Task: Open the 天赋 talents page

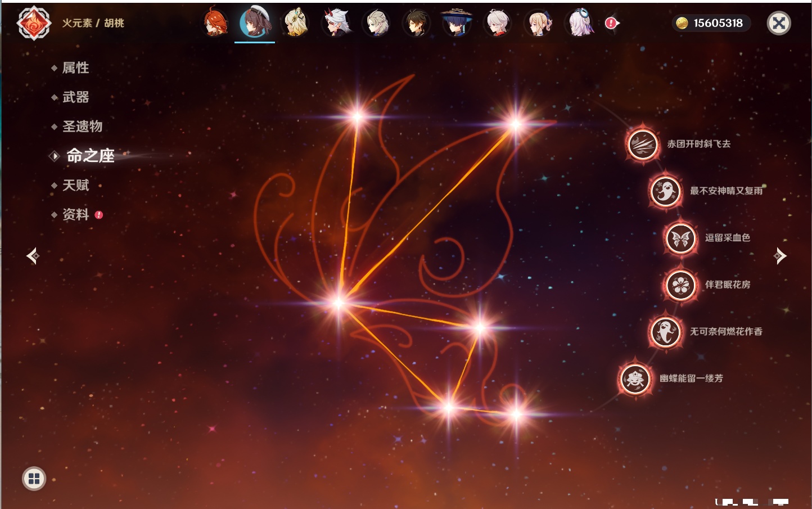Action: click(75, 185)
